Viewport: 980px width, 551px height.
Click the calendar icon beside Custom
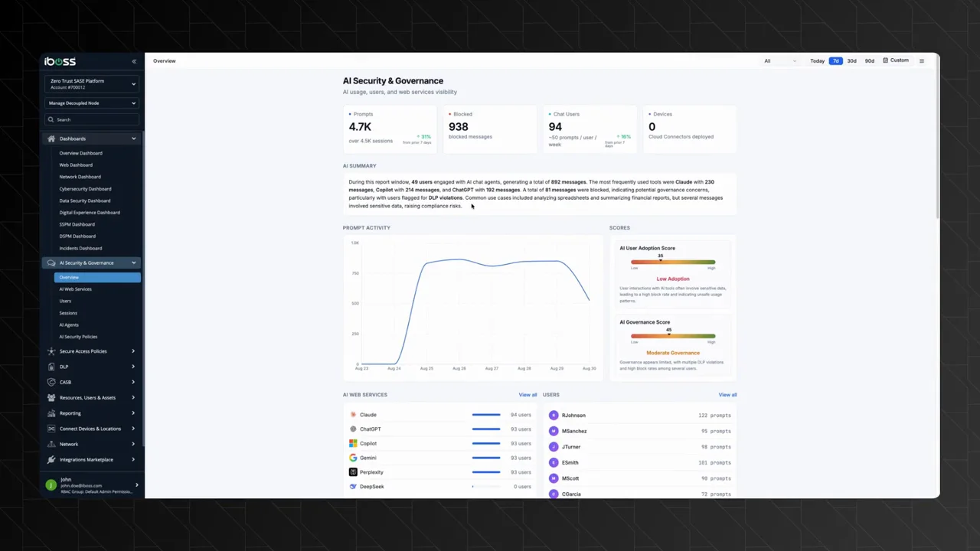coord(886,60)
